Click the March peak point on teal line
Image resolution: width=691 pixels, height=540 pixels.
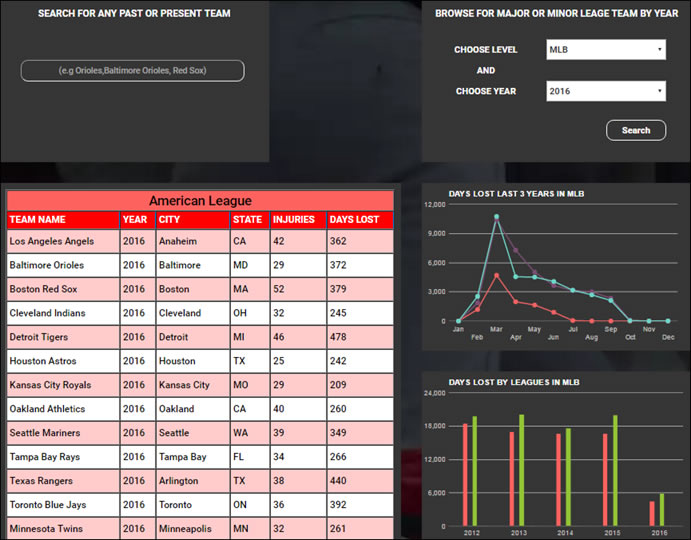[497, 216]
